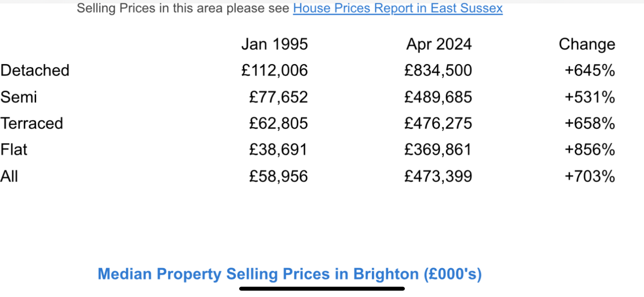
Task: Click All Jan 1995 price £58,956
Action: (278, 176)
